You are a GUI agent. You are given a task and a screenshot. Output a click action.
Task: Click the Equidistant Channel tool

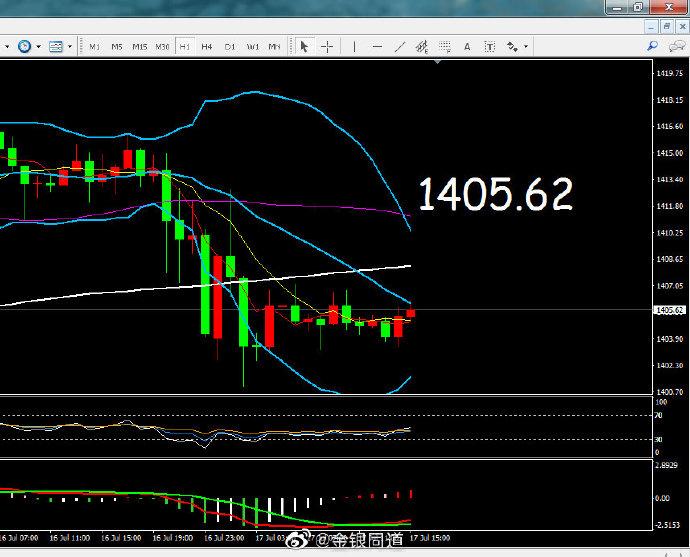tap(422, 46)
